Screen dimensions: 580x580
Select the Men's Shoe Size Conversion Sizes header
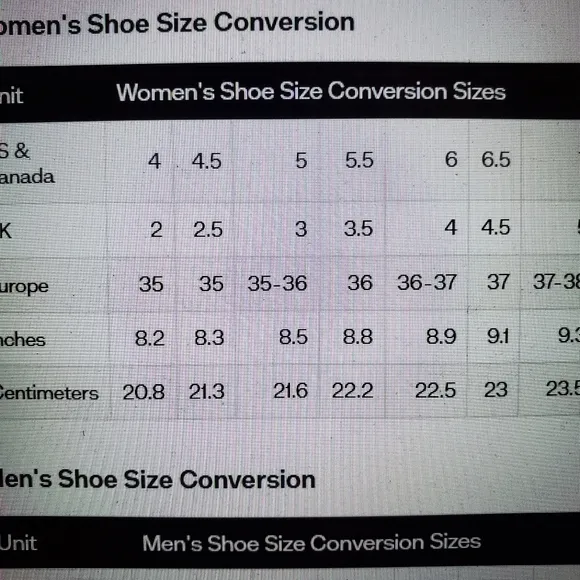click(311, 543)
